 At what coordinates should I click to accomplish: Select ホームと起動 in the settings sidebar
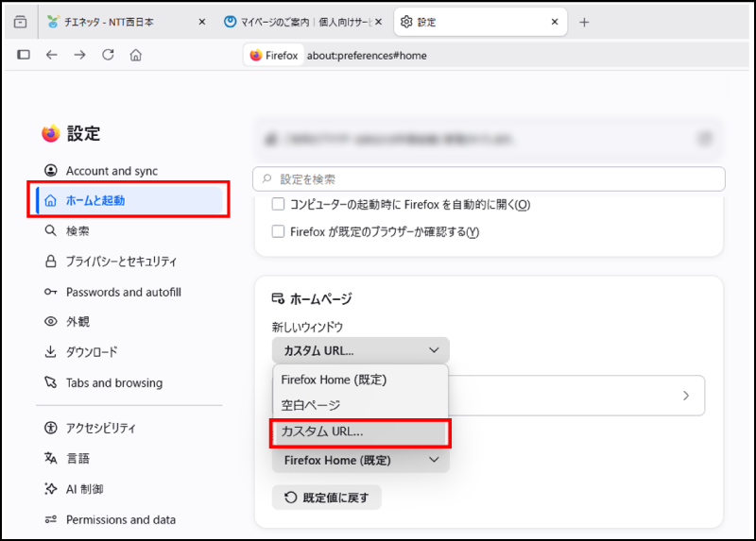(129, 200)
